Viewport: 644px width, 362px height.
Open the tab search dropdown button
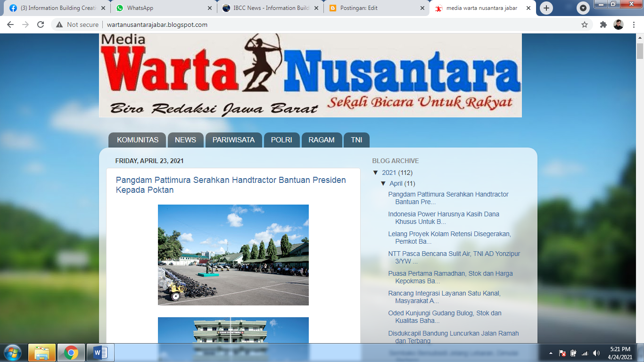pyautogui.click(x=583, y=8)
